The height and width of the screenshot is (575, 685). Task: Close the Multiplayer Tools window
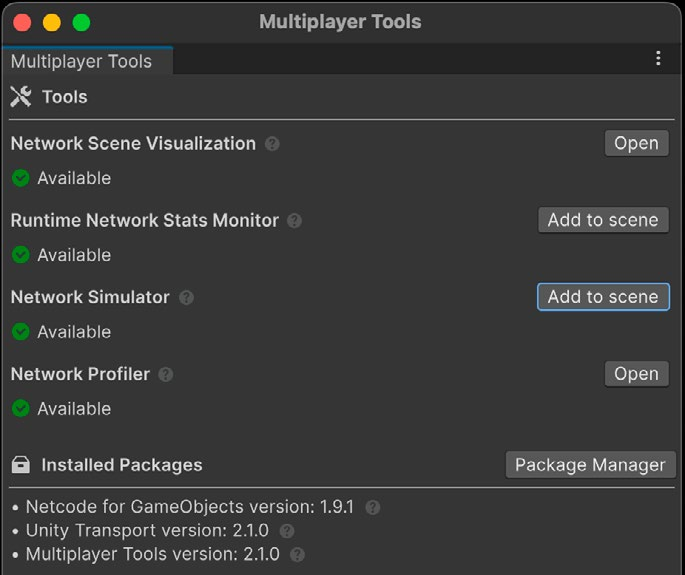click(x=22, y=23)
